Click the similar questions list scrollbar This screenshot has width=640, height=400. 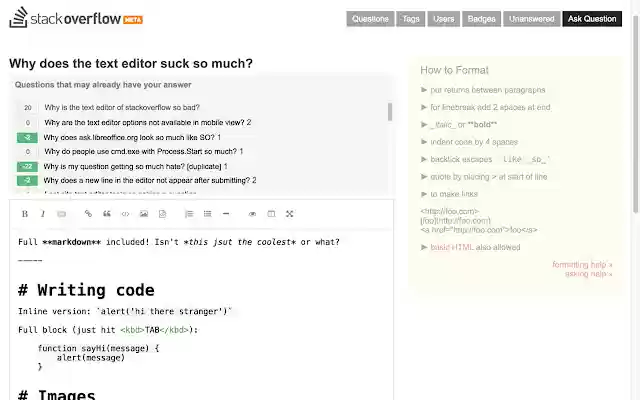pyautogui.click(x=390, y=112)
